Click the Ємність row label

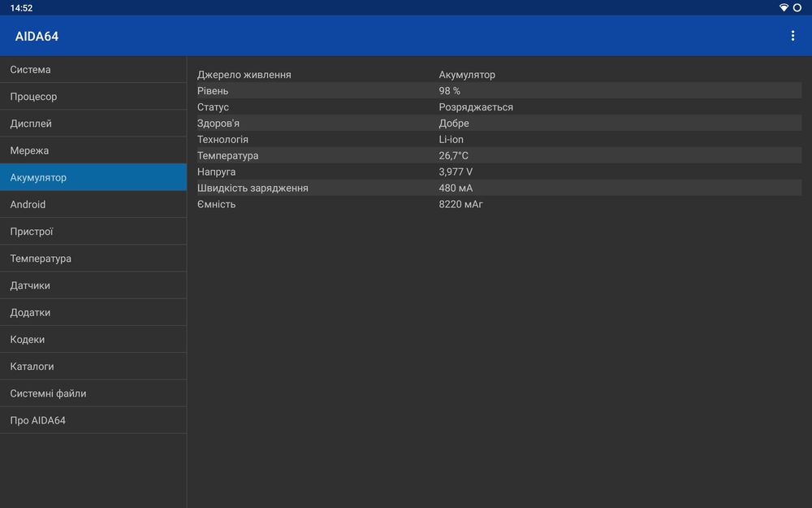[x=216, y=204]
